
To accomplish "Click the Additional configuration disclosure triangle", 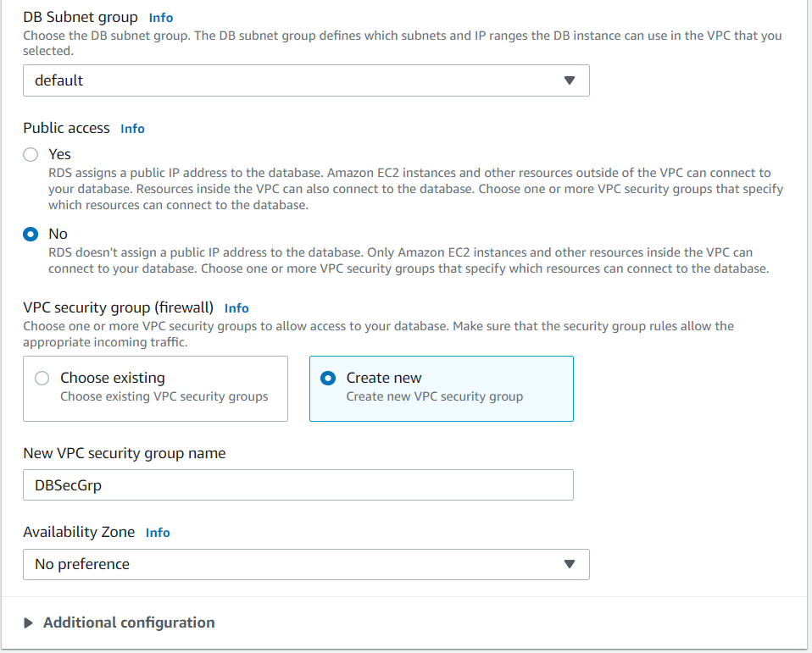I will (x=29, y=623).
